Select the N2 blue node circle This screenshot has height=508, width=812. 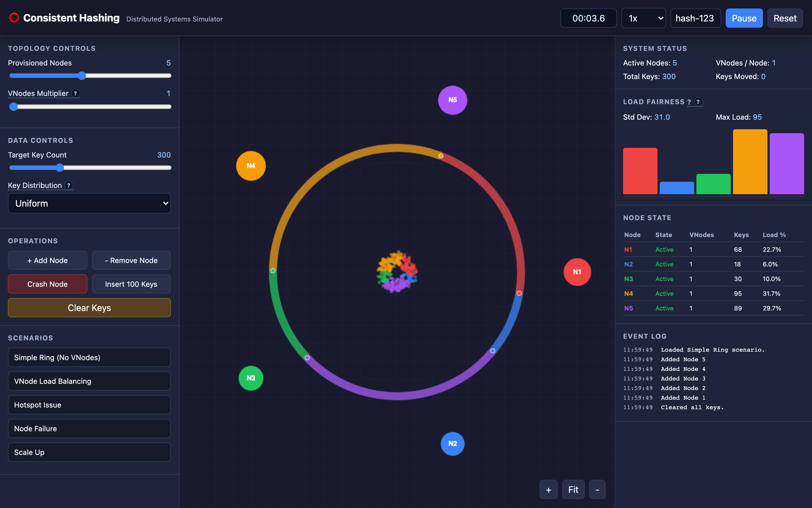click(452, 443)
